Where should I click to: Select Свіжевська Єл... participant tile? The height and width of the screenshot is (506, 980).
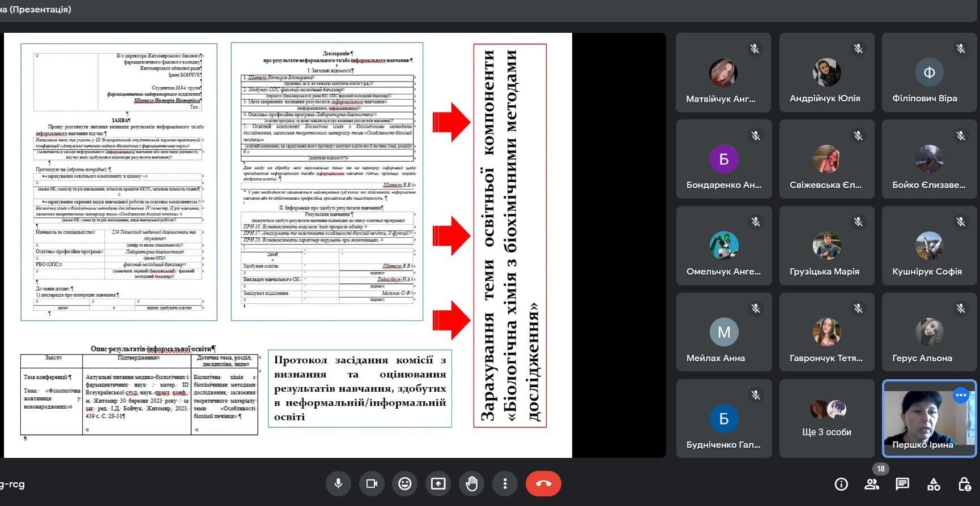click(826, 158)
